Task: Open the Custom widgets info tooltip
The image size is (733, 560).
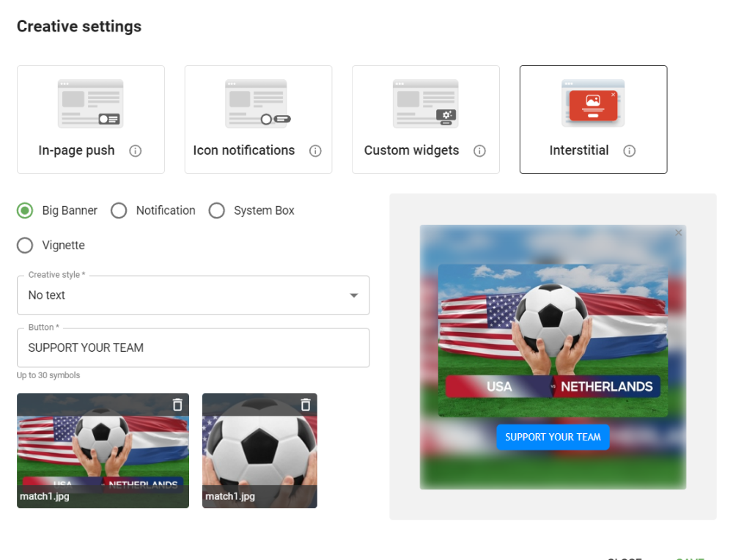Action: [480, 151]
